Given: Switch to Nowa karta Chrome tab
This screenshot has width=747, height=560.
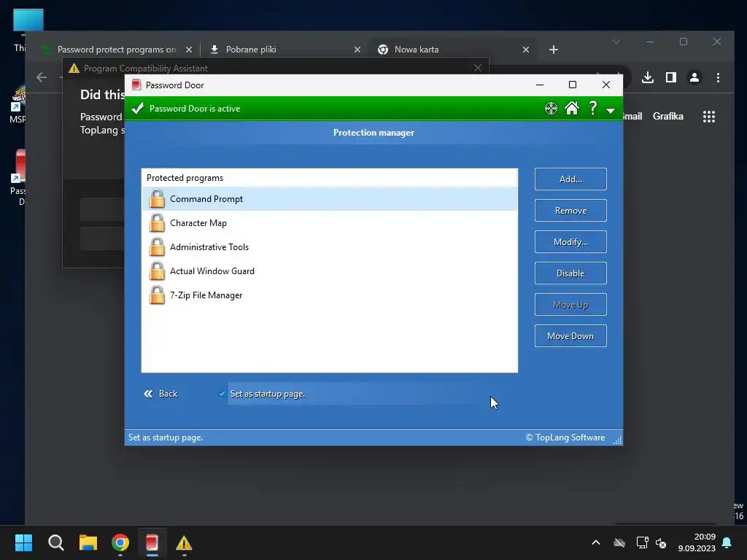Looking at the screenshot, I should point(452,50).
